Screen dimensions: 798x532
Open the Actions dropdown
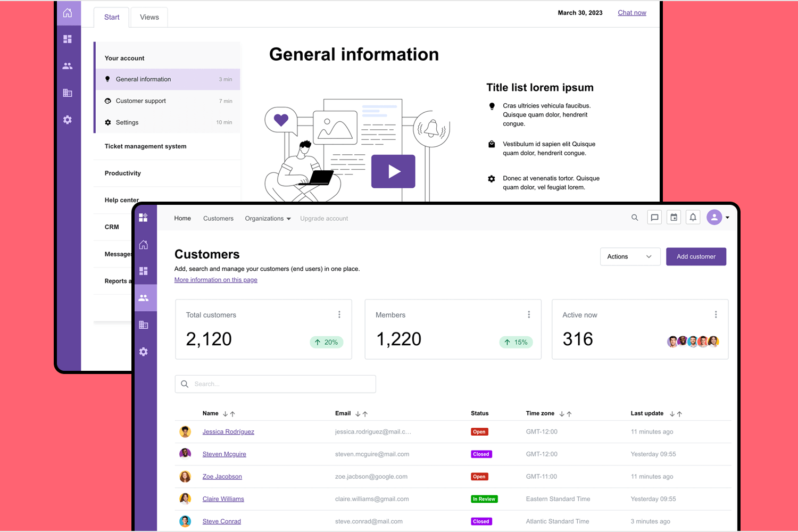pos(630,256)
